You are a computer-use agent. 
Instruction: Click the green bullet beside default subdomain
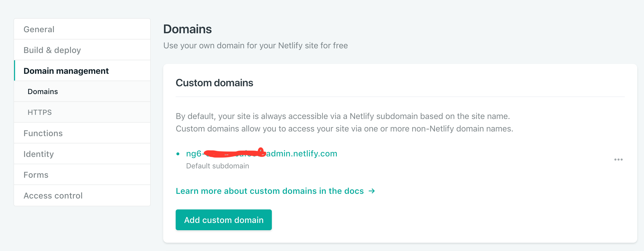(x=178, y=154)
